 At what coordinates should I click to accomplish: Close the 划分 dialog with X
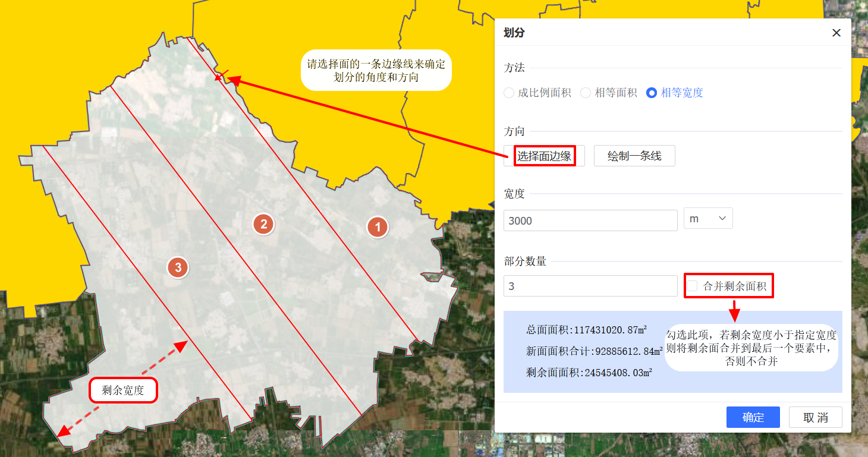(x=836, y=33)
